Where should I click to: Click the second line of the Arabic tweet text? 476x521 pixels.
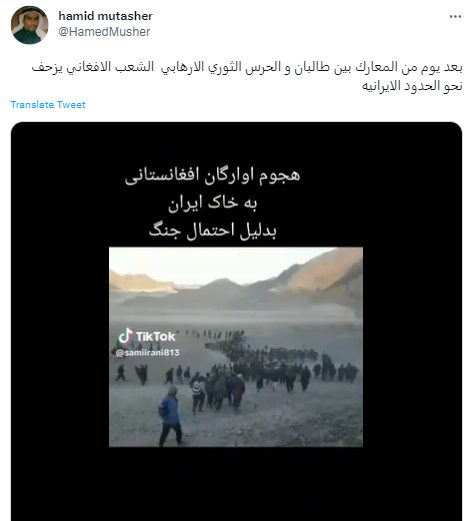[412, 86]
